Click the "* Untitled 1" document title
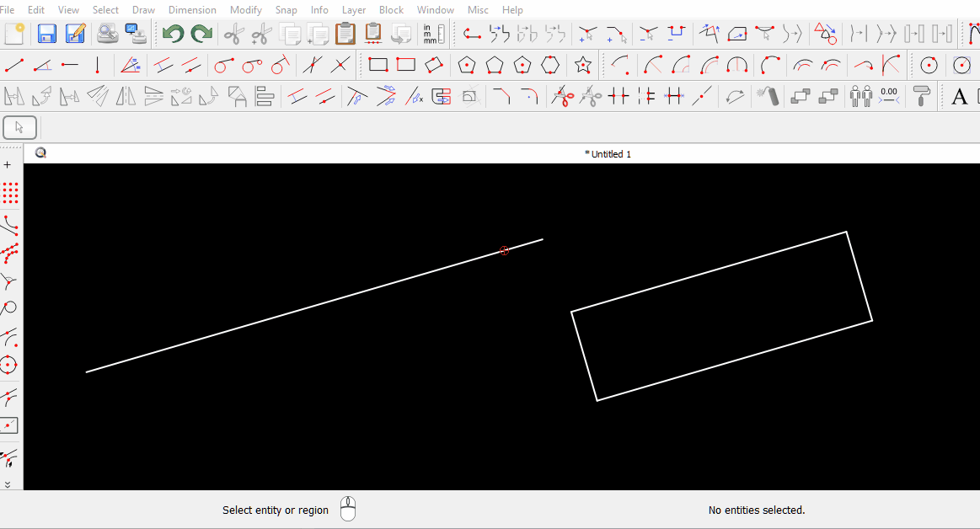Screen dimensions: 980x529 [608, 153]
